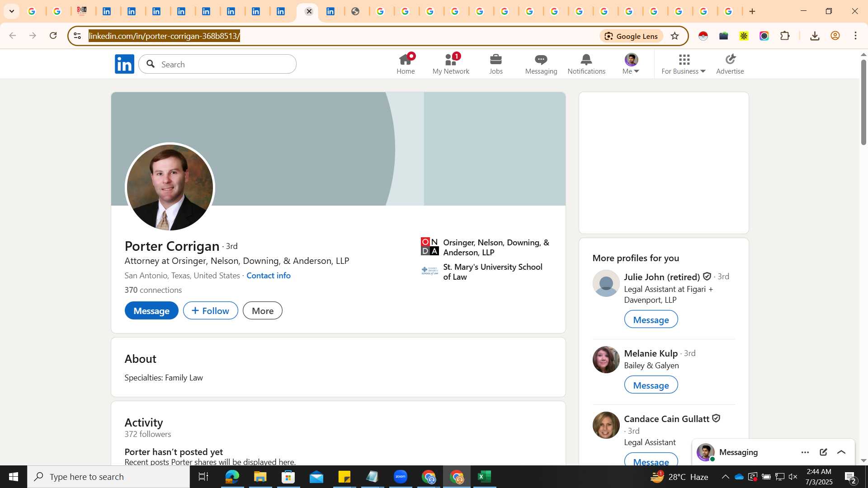Click Melanie Kulp's profile picture
Viewport: 868px width, 488px height.
coord(606,360)
